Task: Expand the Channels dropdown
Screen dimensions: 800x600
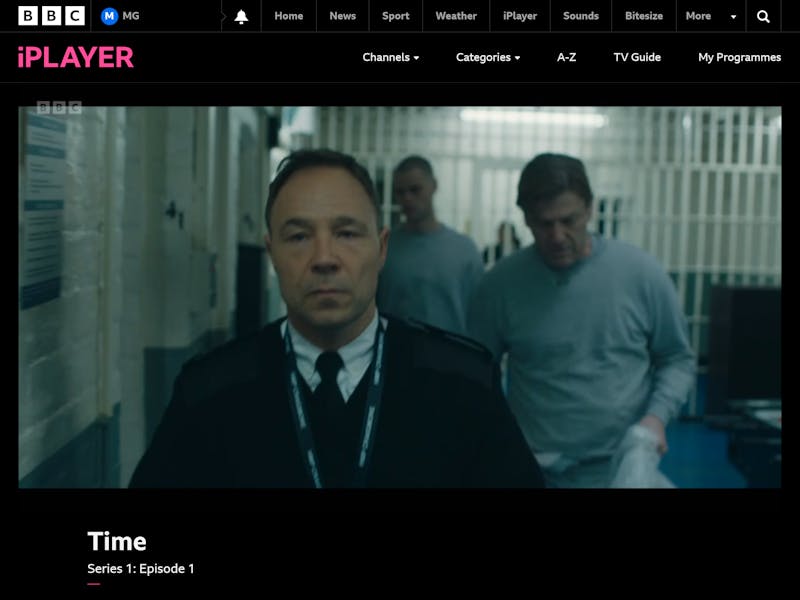Action: coord(391,57)
